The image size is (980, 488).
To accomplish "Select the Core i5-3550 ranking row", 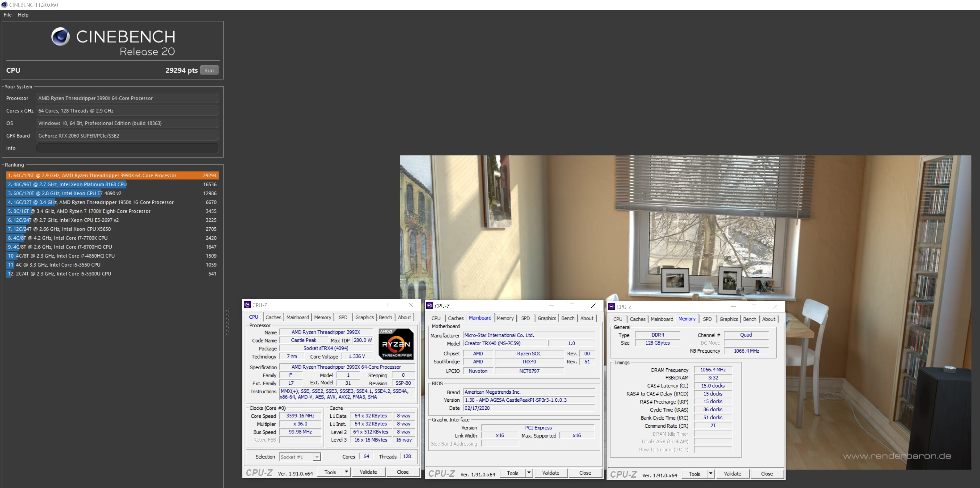I will tap(112, 265).
